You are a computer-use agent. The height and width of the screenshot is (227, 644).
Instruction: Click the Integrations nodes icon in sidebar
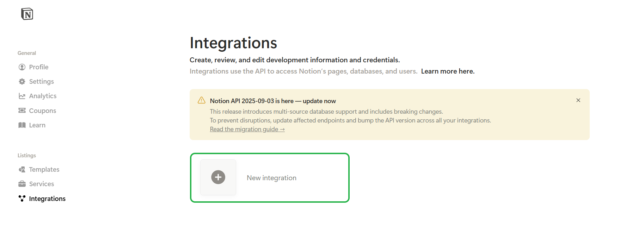point(22,198)
